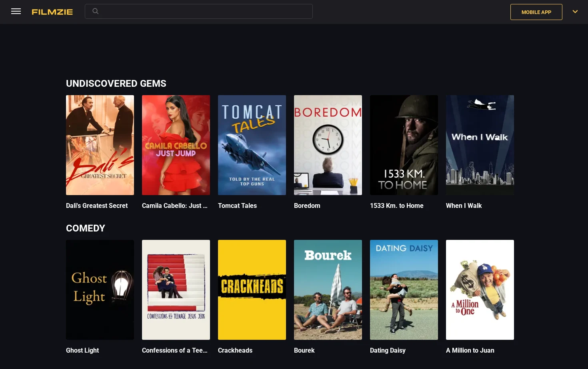Viewport: 588px width, 369px height.
Task: Open the Dating Daisy poster
Action: click(x=404, y=290)
